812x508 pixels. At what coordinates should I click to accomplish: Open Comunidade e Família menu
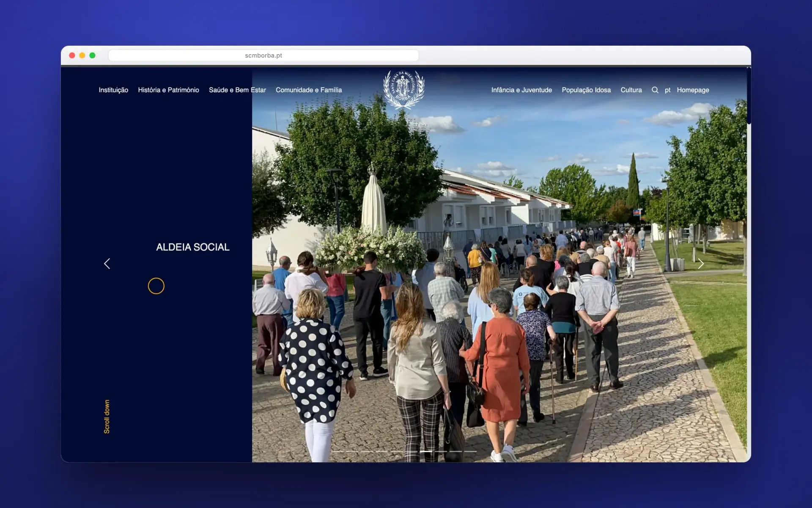pyautogui.click(x=309, y=90)
